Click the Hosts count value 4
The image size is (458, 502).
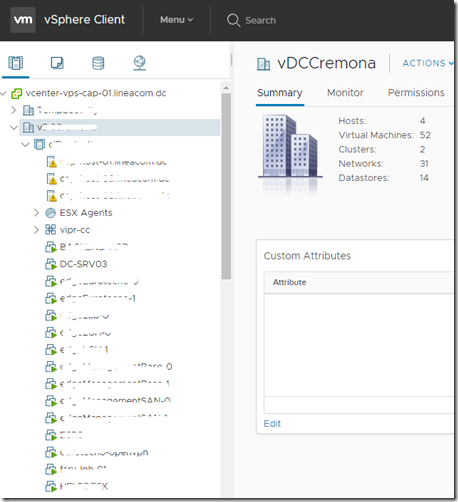(422, 121)
